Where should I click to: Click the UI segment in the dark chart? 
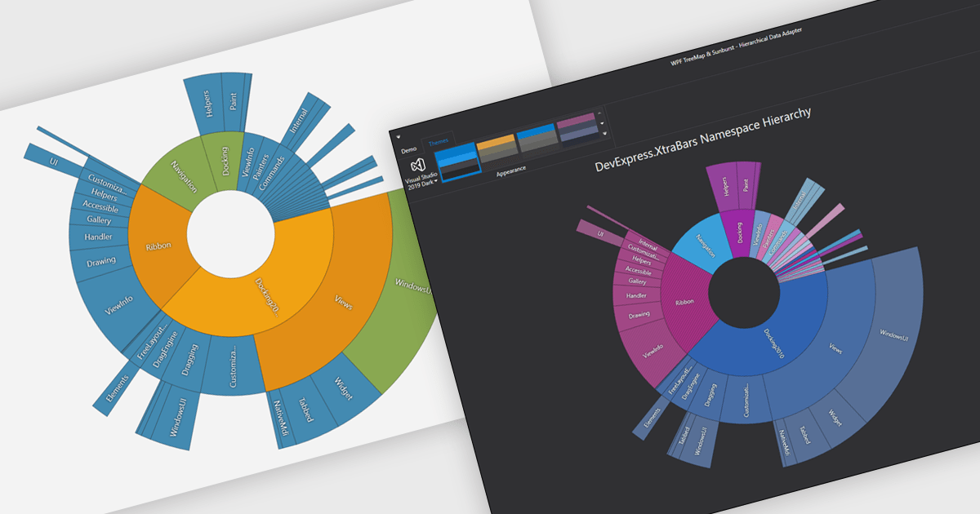(x=601, y=233)
